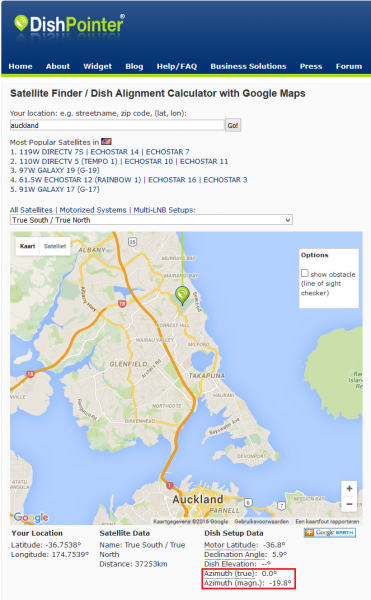Open the Motorized Systems link

[93, 210]
